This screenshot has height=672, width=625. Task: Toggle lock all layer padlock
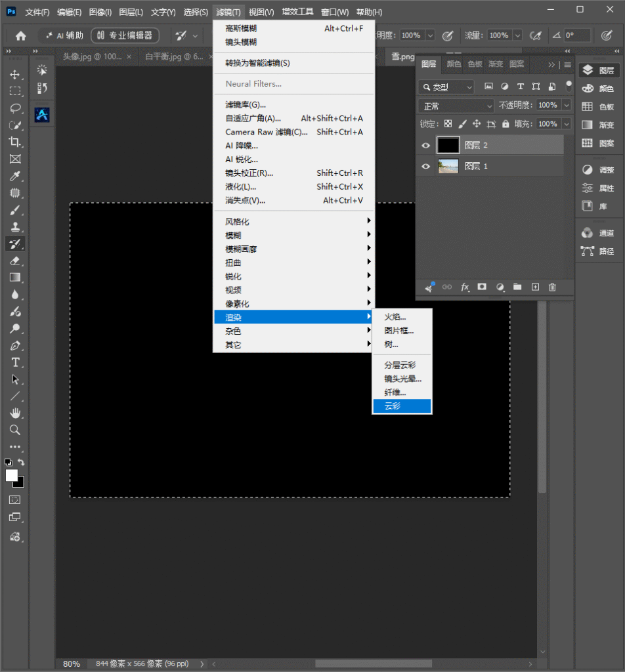(x=506, y=124)
